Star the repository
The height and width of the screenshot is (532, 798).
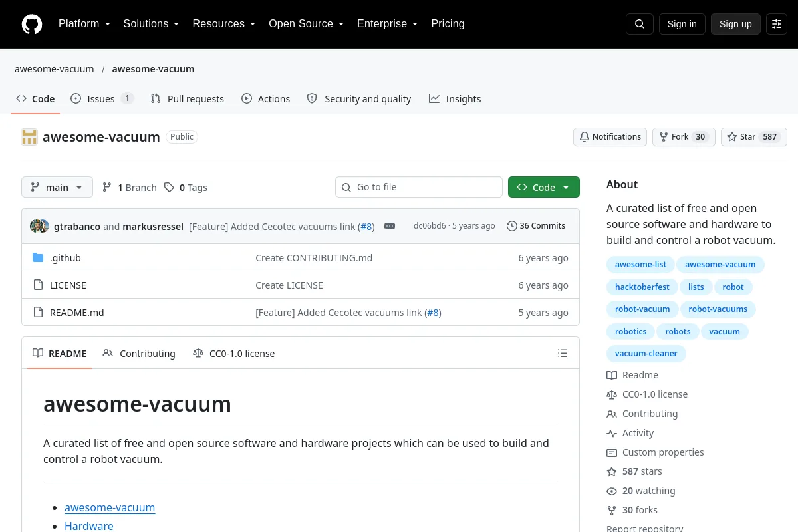point(754,137)
